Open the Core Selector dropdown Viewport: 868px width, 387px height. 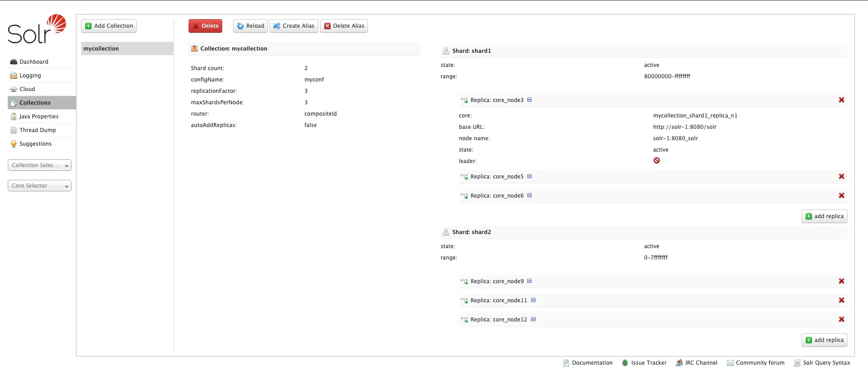tap(40, 186)
